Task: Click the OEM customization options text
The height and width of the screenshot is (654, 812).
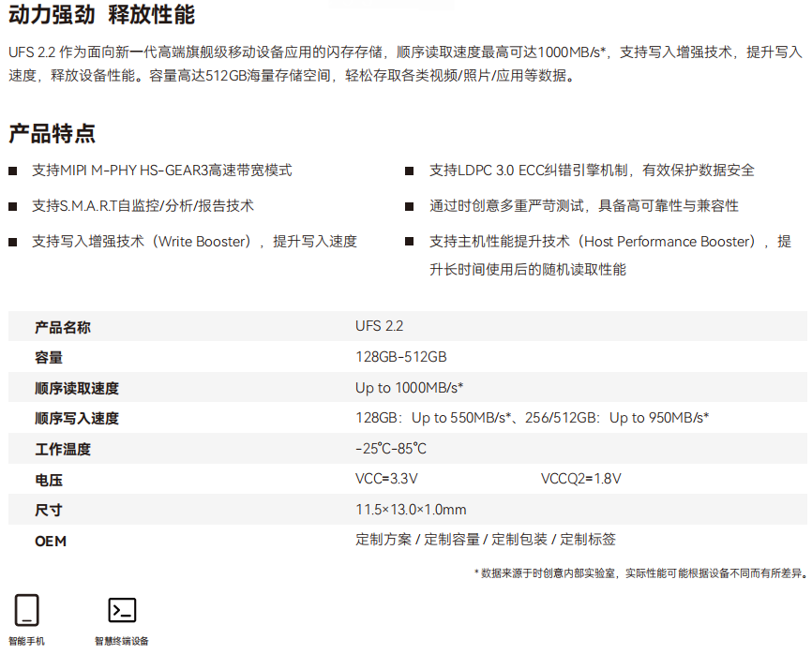Action: click(x=486, y=540)
